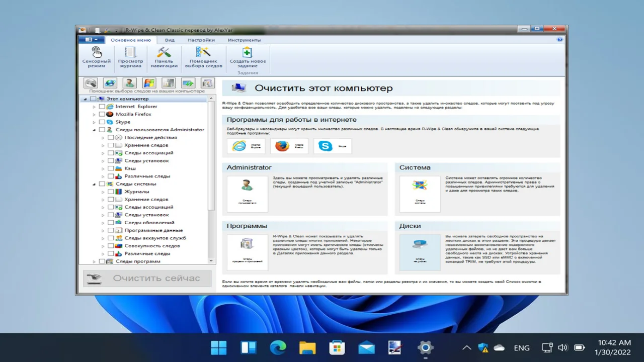Create a new task (Создать новое задание)

point(248,57)
